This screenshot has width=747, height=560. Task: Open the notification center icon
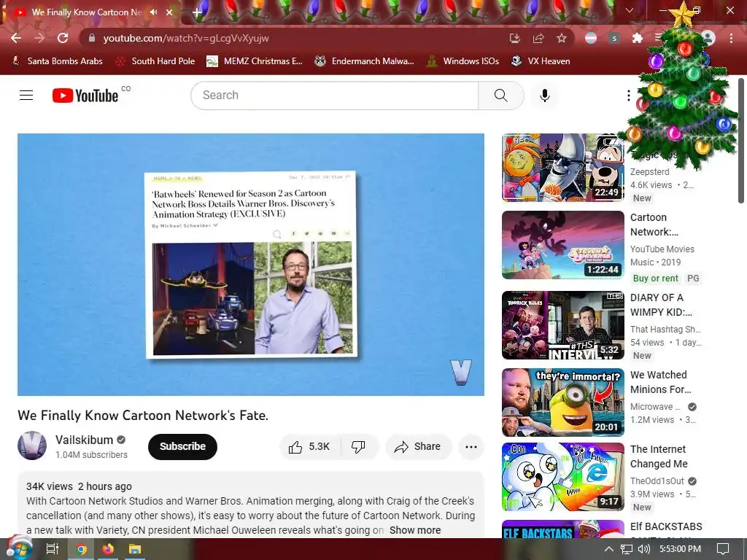click(x=723, y=549)
